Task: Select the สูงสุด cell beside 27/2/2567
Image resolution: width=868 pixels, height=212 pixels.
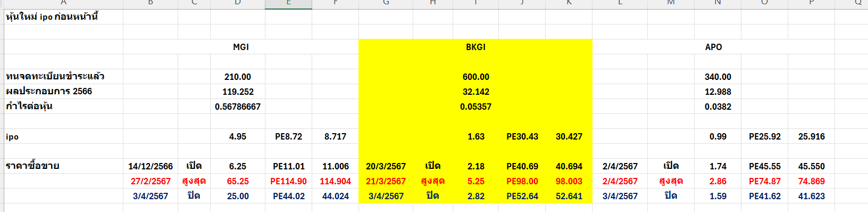Action: (194, 181)
